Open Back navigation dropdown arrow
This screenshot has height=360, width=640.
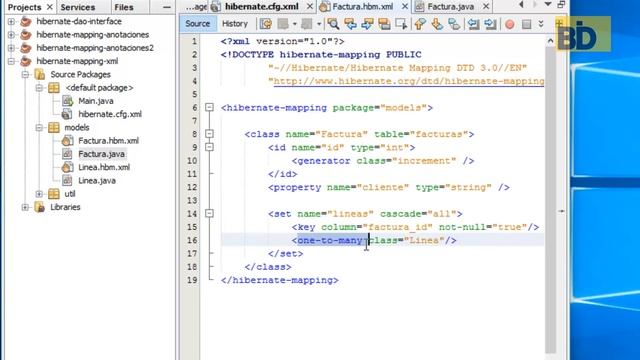(x=294, y=24)
